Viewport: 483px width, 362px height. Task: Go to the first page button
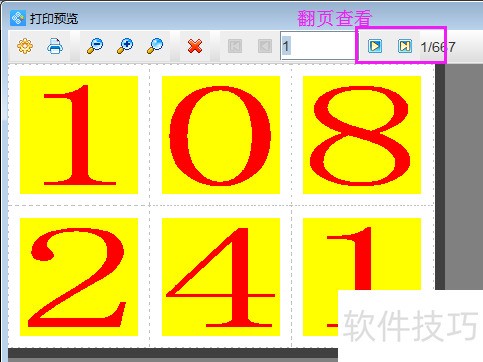235,46
